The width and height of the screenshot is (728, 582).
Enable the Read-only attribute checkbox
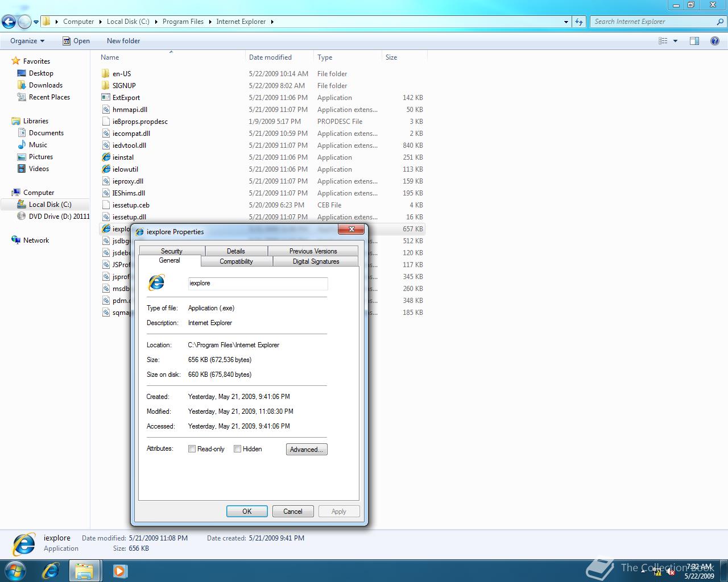tap(192, 449)
